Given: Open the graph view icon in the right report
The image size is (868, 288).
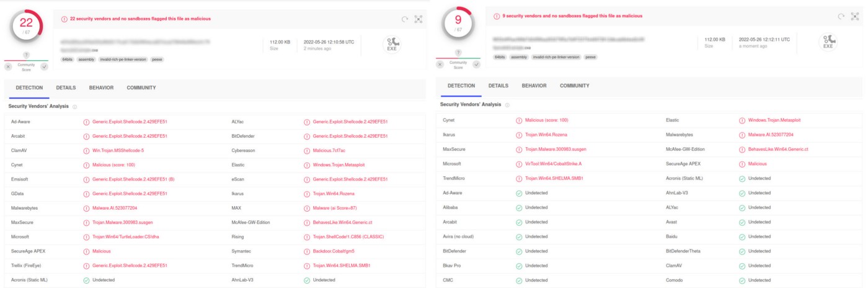Looking at the screenshot, I should coord(855,17).
